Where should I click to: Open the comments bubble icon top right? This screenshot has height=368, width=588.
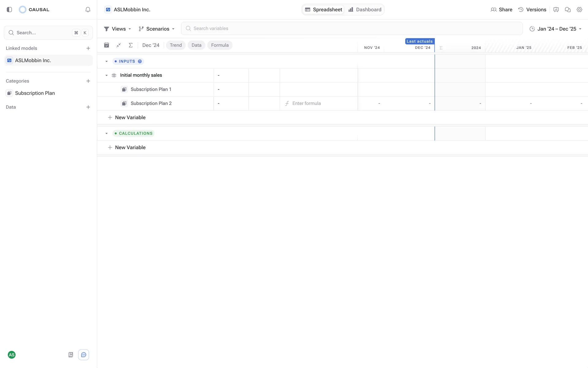click(567, 10)
